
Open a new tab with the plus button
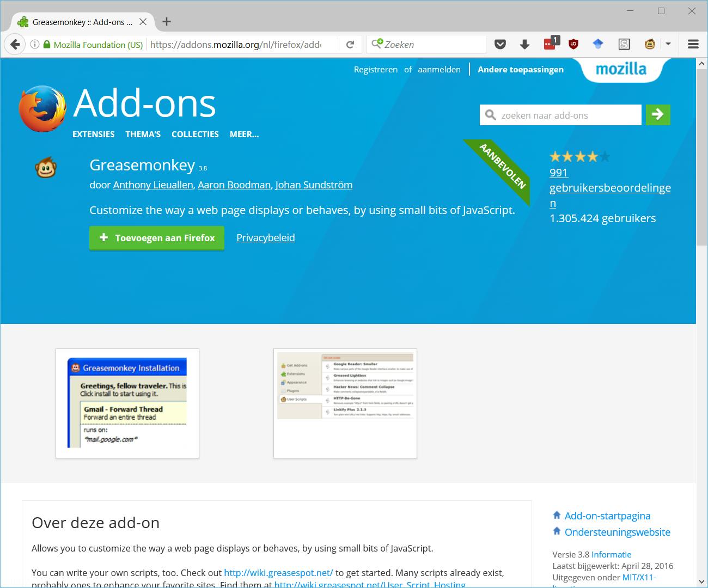coord(167,22)
